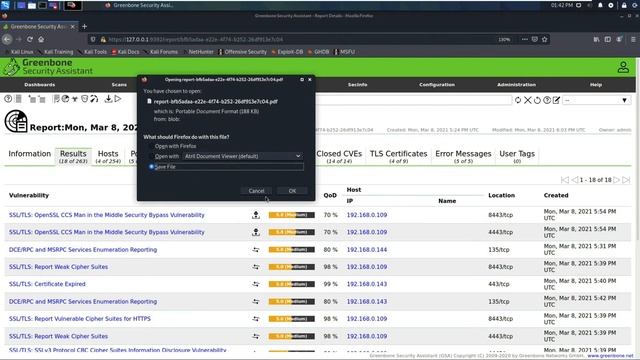Click first page arrow in results pagination

click(565, 180)
